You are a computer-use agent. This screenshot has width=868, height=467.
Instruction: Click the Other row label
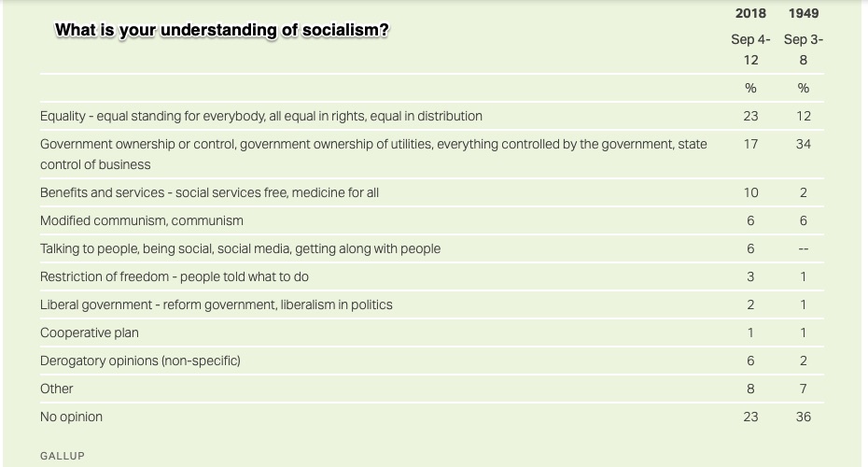coord(56,389)
